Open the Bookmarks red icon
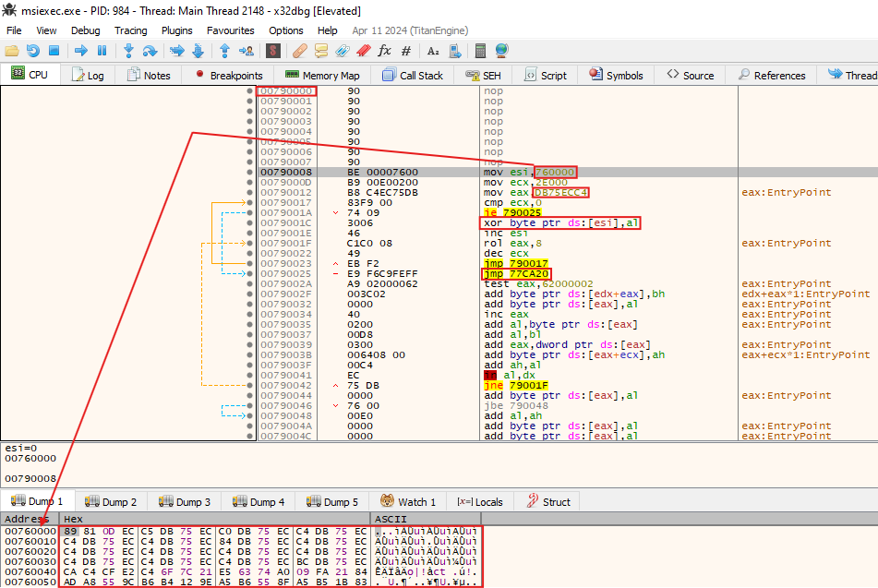 [364, 51]
